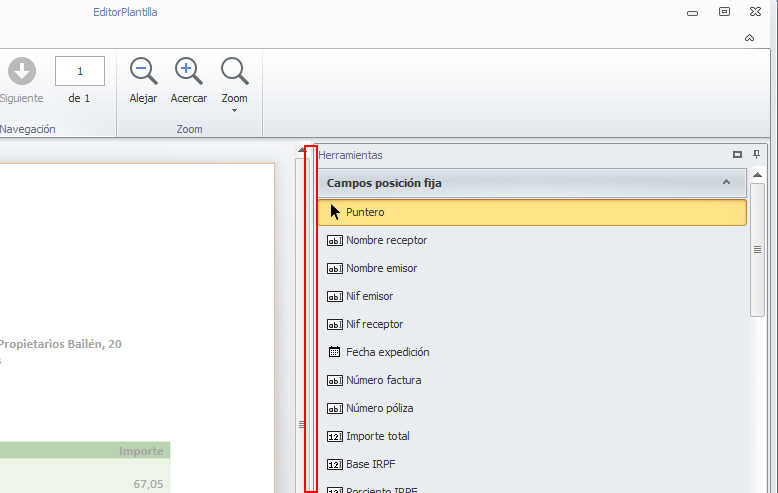Pin the Herramientas panel
This screenshot has width=778, height=493.
(x=756, y=155)
